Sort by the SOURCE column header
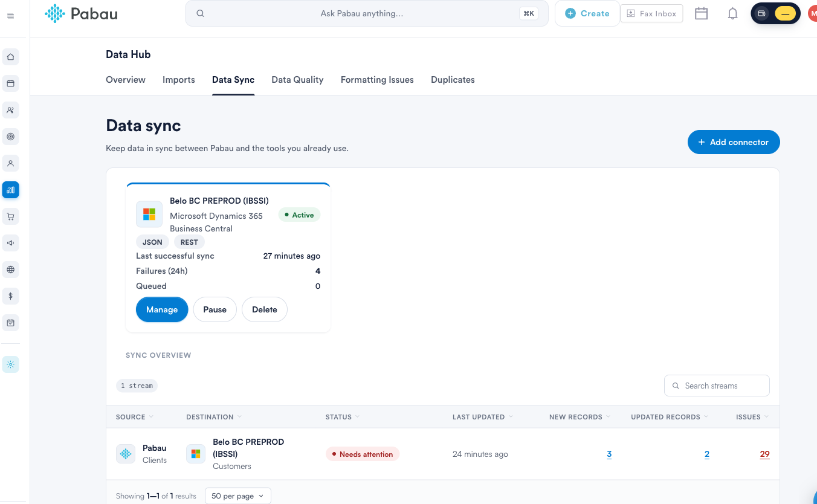Screen dimensions: 817x504 [134, 417]
